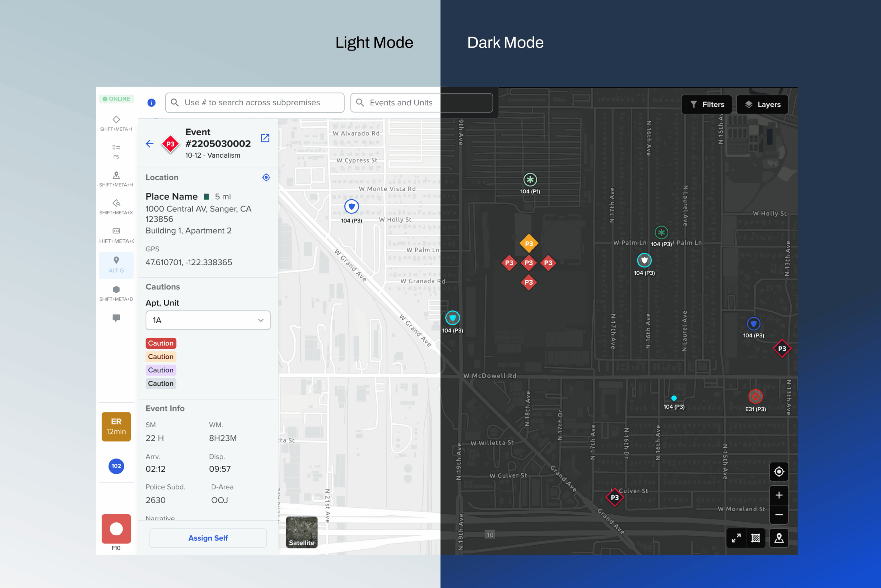Image resolution: width=881 pixels, height=588 pixels.
Task: Select the F5 priority list tab
Action: (116, 151)
